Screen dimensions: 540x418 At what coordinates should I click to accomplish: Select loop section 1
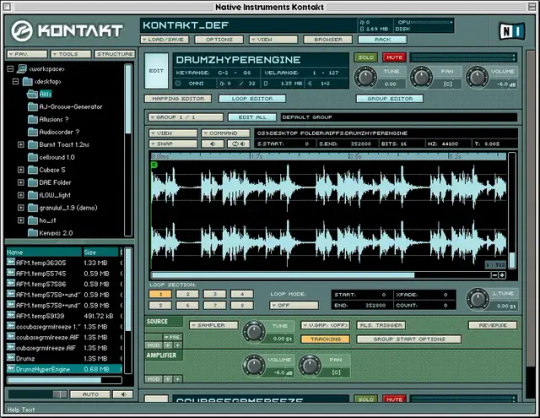click(160, 294)
